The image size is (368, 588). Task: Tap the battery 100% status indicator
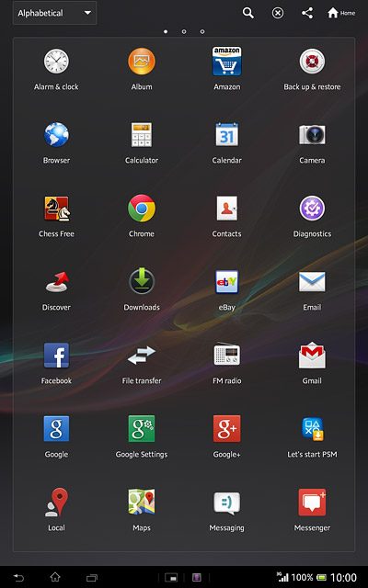pyautogui.click(x=309, y=578)
